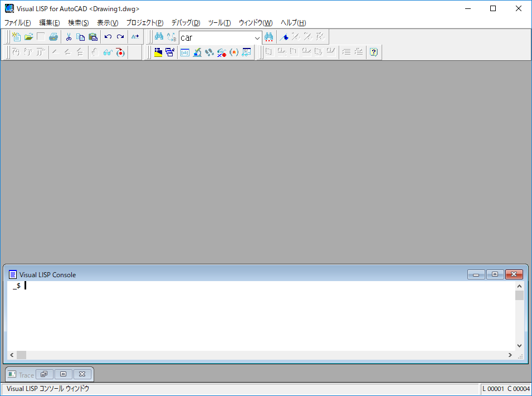Open the Trace stack footprints icon
The height and width of the screenshot is (396, 532).
tap(209, 52)
